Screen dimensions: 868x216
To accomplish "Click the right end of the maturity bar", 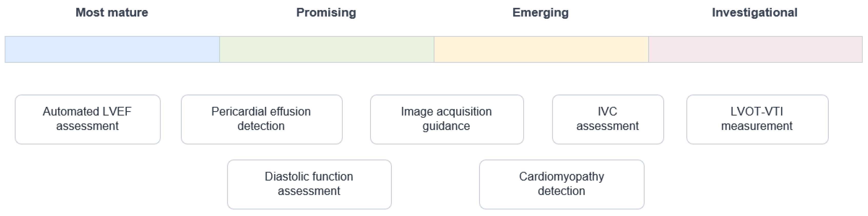I will 862,49.
